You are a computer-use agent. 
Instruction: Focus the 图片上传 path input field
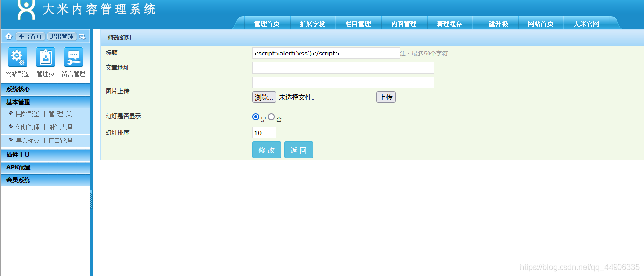[x=343, y=83]
